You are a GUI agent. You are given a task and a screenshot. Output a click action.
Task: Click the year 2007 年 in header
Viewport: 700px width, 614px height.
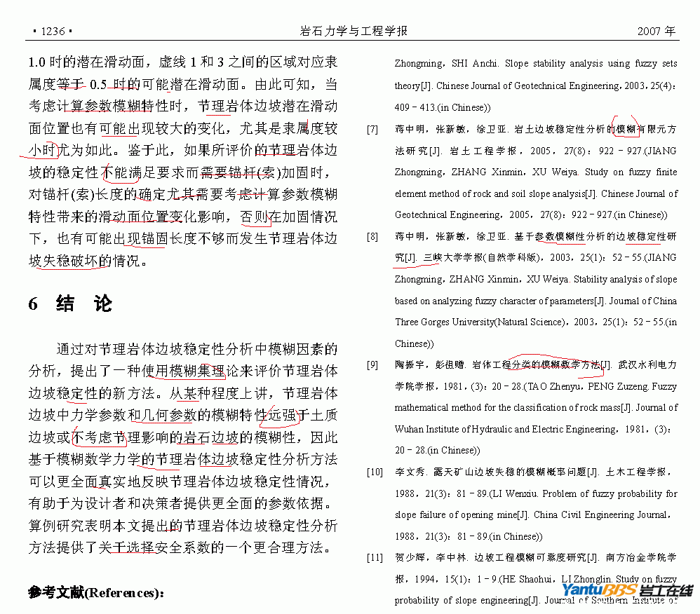coord(657,32)
